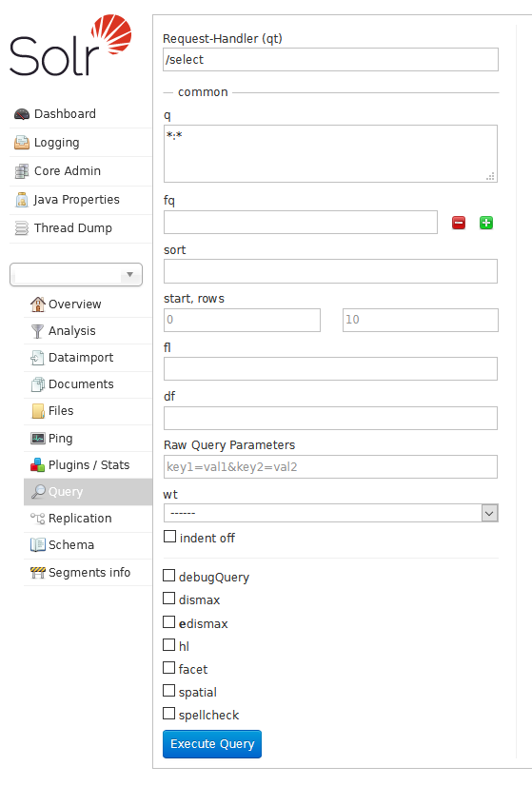
Task: Enable the indent off checkbox
Action: pos(170,537)
